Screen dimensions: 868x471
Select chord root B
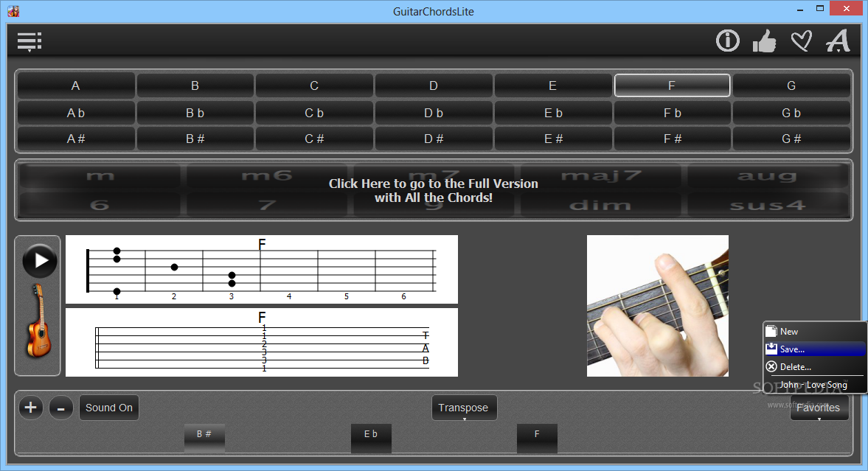click(x=195, y=86)
